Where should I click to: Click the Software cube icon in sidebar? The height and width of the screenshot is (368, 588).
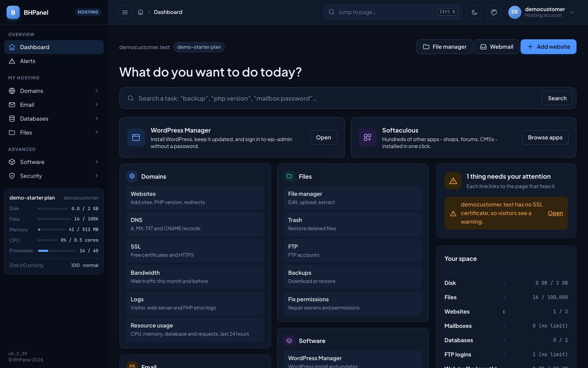pos(12,162)
